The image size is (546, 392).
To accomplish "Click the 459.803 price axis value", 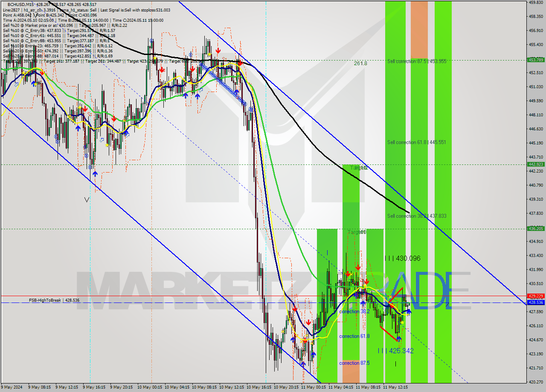I will point(536,2).
